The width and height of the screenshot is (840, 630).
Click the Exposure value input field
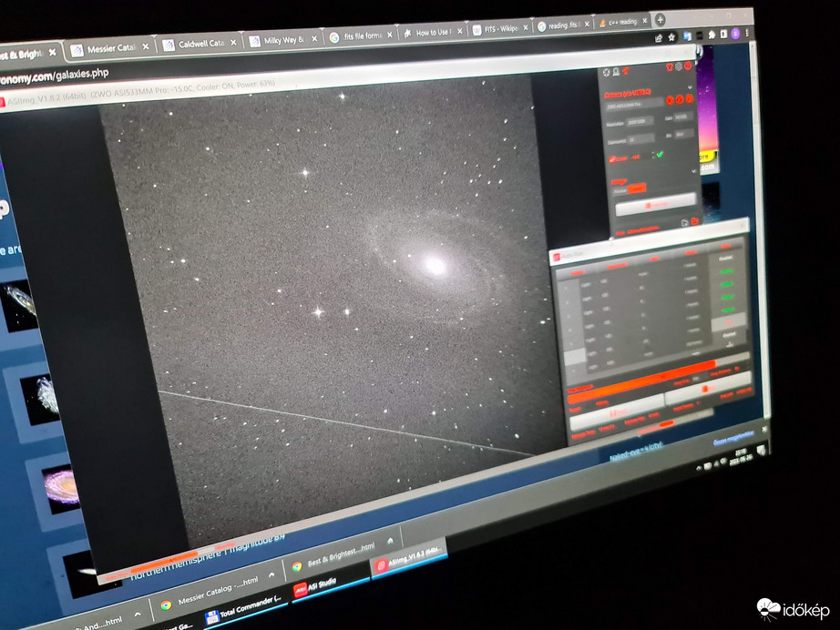[640, 138]
